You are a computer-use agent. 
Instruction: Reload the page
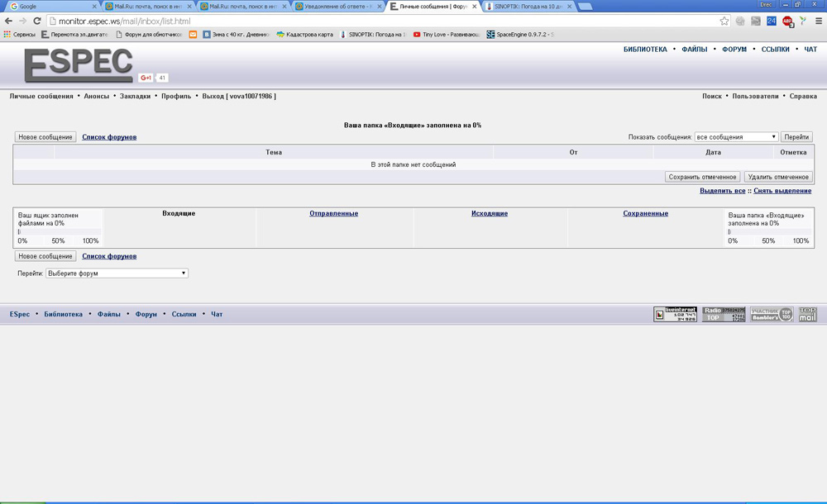coord(36,21)
